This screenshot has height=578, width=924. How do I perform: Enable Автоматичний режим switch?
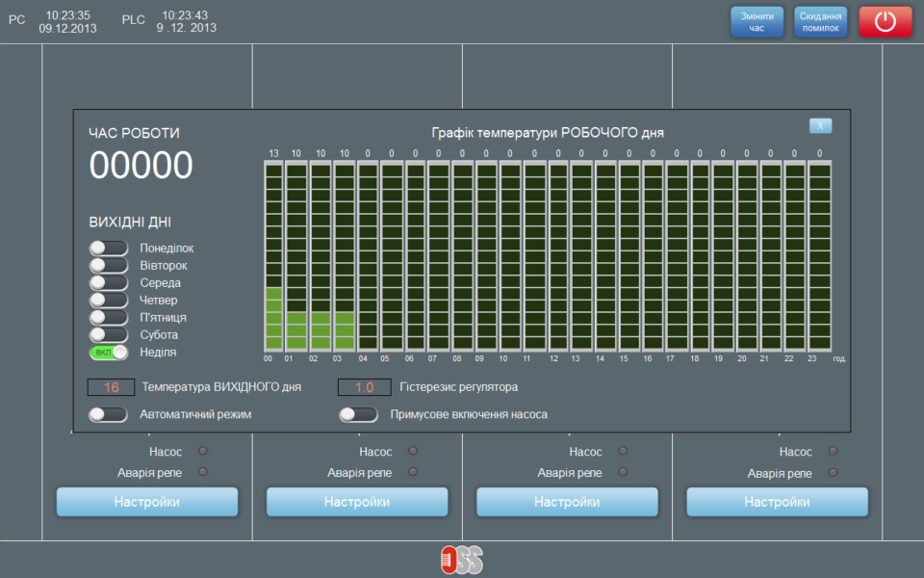(x=109, y=414)
